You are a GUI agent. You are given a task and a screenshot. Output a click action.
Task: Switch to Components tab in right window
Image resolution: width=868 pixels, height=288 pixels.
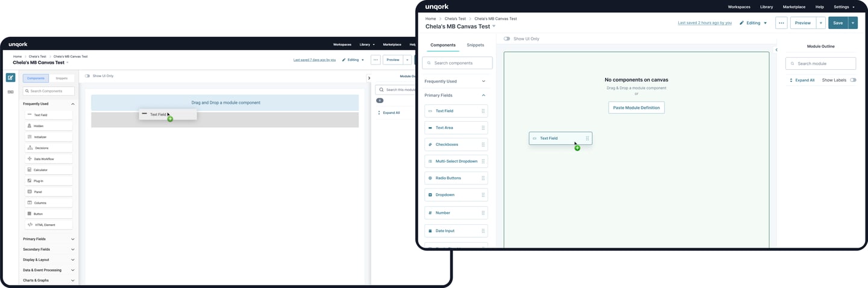click(443, 45)
